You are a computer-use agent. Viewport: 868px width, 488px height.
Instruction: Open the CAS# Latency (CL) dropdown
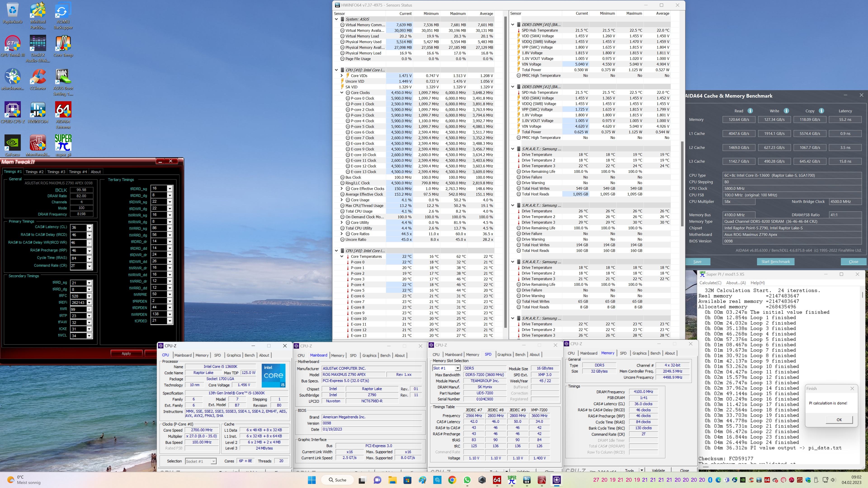[x=89, y=228]
